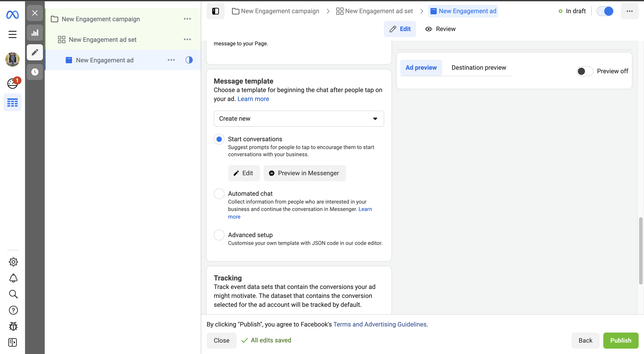Screen dimensions: 644x354
Task: Open New Engagement campaign options menu
Action: [187, 19]
